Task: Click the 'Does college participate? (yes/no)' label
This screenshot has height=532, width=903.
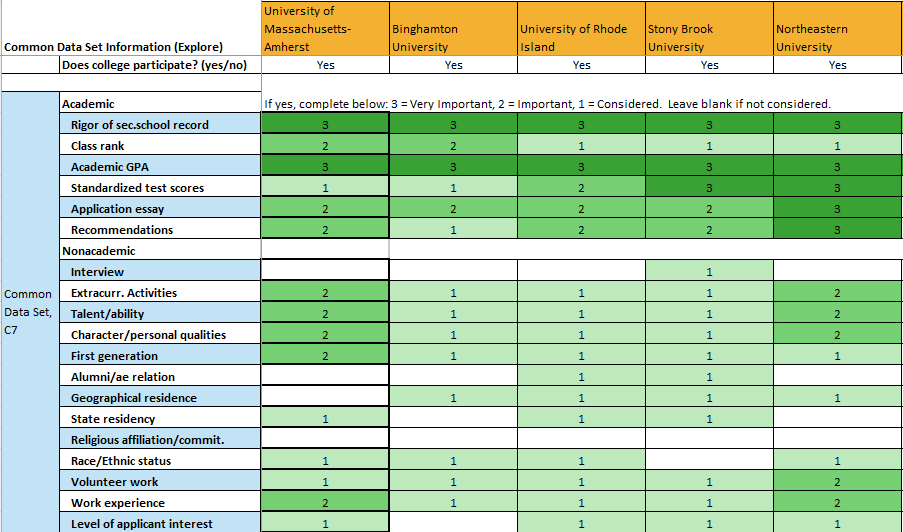Action: [160, 65]
